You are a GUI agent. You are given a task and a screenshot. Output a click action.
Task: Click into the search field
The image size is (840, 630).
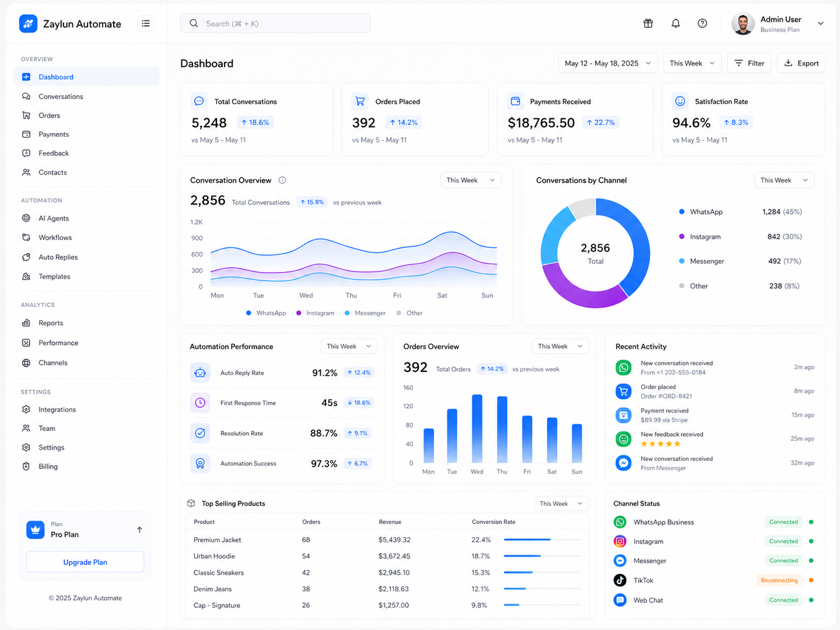[276, 24]
